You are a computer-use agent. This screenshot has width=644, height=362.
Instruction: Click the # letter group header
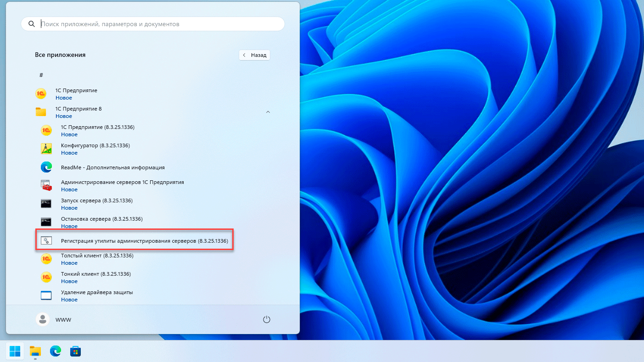(x=41, y=75)
